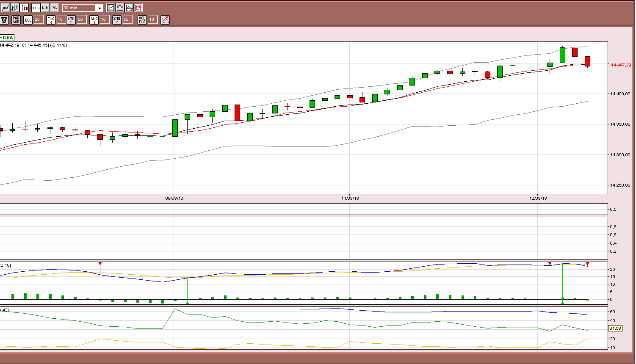
Task: Edit the SMA 2 period field
Action: click(127, 19)
